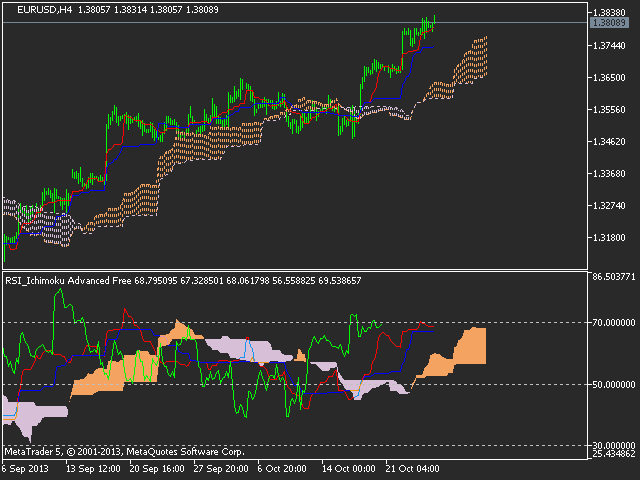This screenshot has width=640, height=480.
Task: Click the 21 Oct 04:00 time label
Action: click(412, 468)
